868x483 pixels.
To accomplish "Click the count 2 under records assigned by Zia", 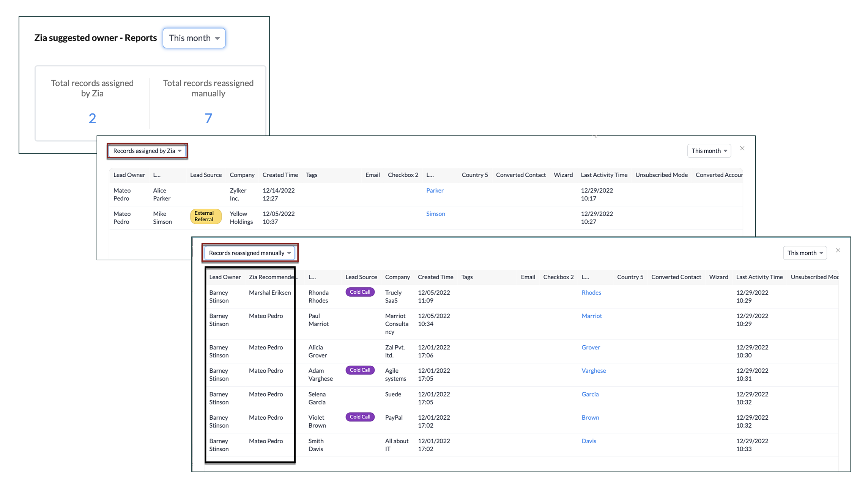I will click(92, 118).
